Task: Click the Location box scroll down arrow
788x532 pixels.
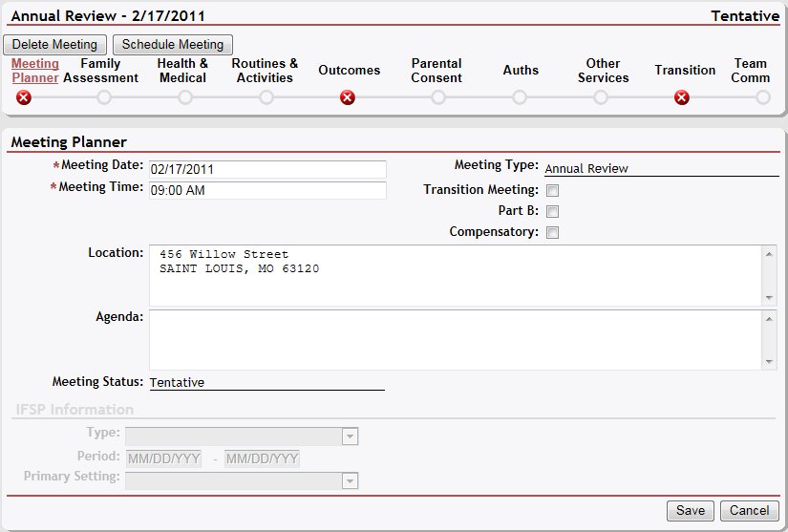Action: point(770,298)
